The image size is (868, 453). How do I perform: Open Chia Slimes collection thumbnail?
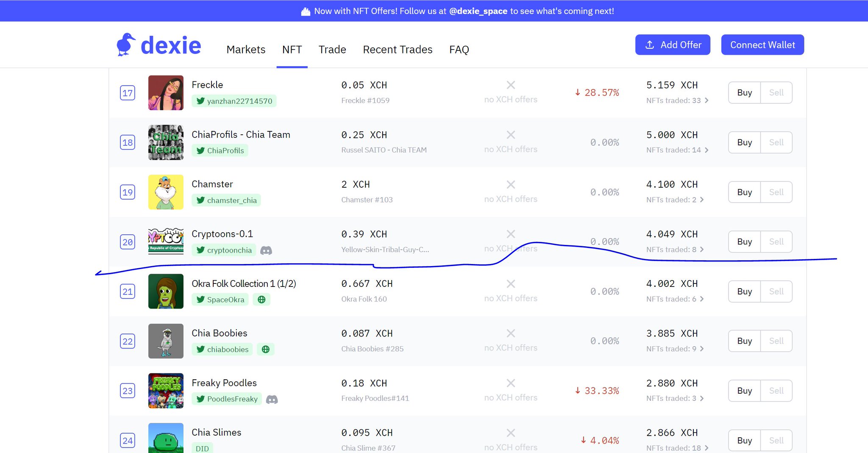[x=166, y=438]
